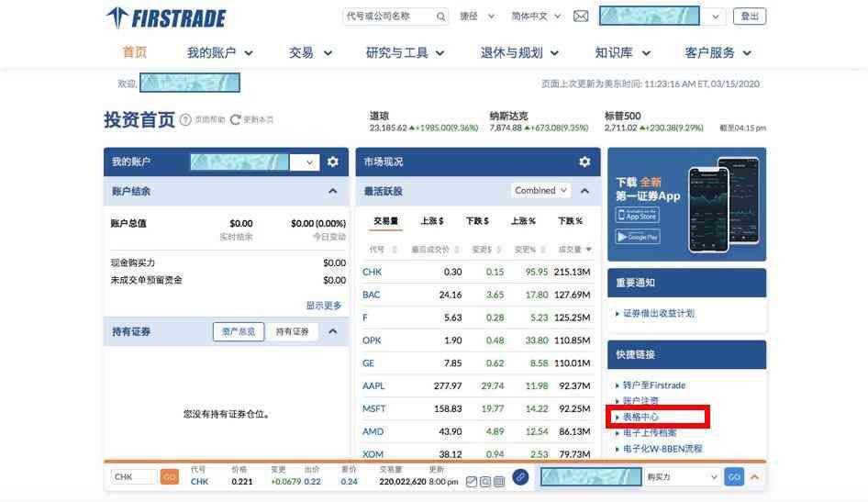Open the 研究与工具 menu
This screenshot has width=868, height=502.
405,53
